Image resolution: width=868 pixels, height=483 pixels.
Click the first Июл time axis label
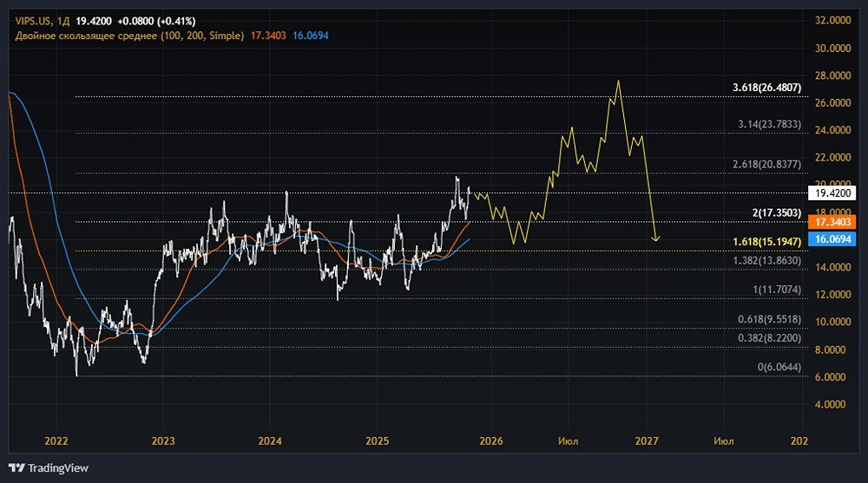pos(570,441)
